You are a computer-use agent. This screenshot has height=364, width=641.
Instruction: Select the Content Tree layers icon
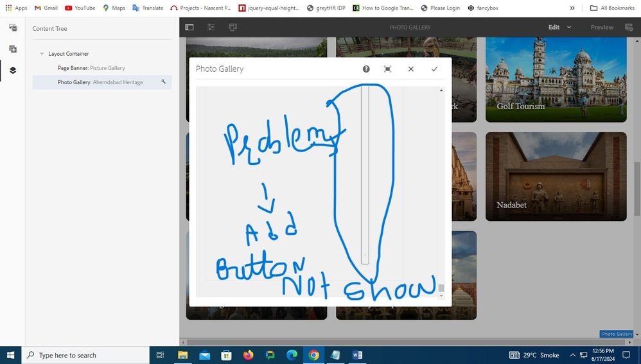pyautogui.click(x=13, y=71)
